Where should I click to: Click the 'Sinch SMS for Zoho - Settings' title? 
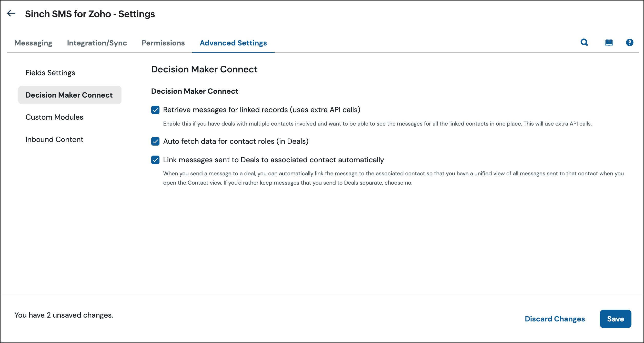coord(90,14)
